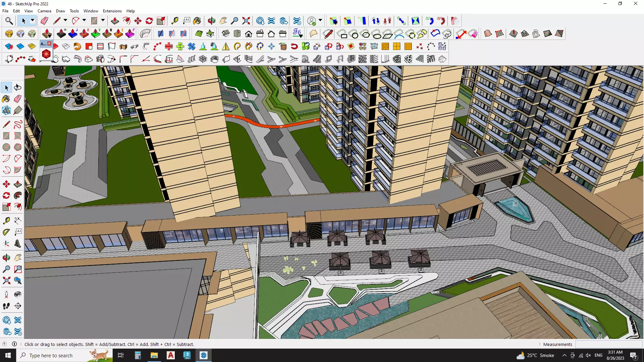Click the Windows Start button
The width and height of the screenshot is (644, 362).
[x=8, y=355]
